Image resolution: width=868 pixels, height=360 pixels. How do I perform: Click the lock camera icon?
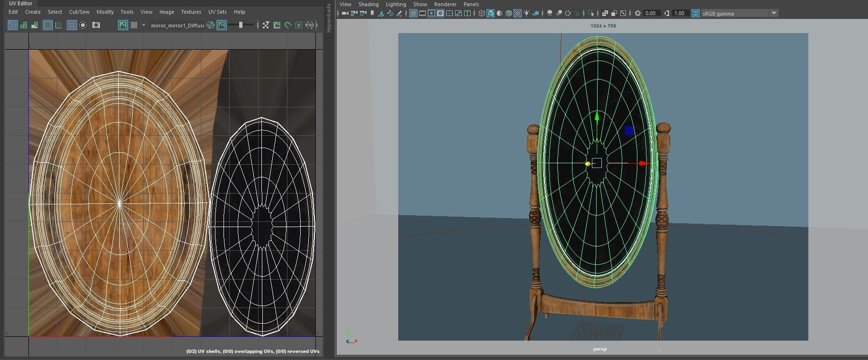coord(353,13)
